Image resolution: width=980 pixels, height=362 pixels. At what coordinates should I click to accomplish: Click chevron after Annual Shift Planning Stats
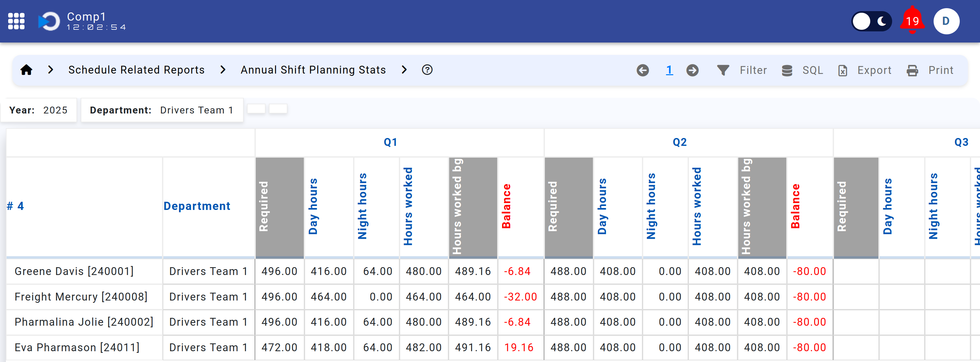[x=404, y=70]
